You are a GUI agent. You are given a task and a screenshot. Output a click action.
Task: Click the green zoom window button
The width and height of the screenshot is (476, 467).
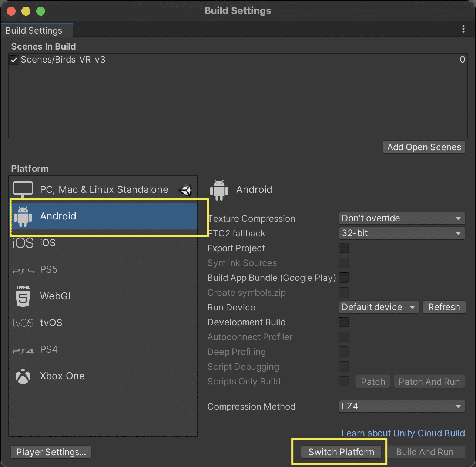(41, 11)
